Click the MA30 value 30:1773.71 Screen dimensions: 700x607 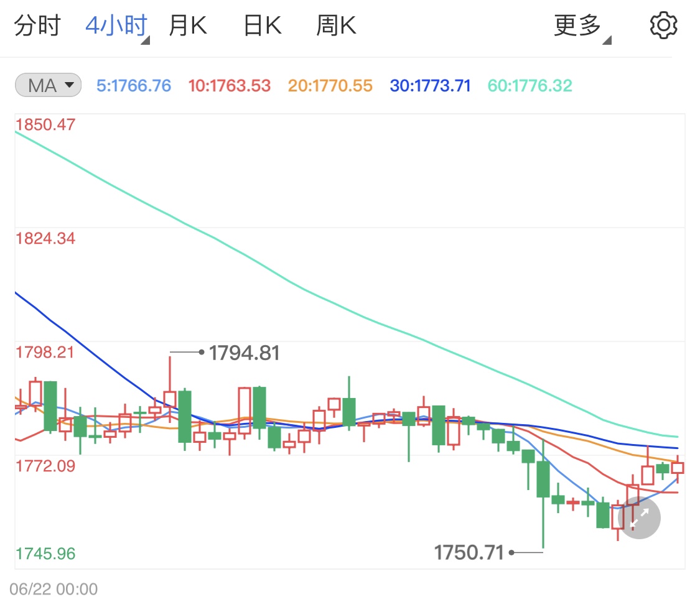[x=431, y=86]
